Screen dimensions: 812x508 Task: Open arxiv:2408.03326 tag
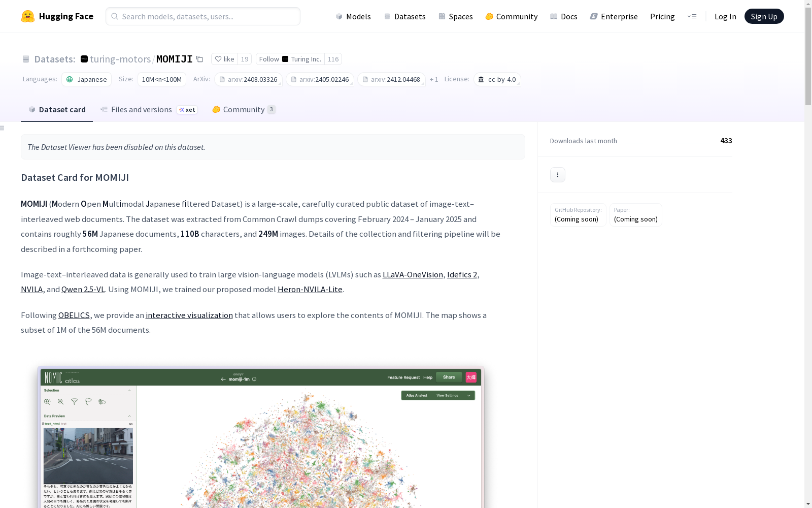[248, 79]
